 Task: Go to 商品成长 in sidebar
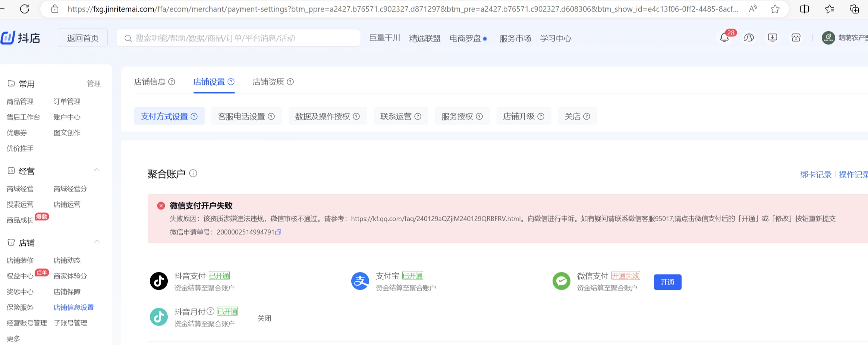20,220
